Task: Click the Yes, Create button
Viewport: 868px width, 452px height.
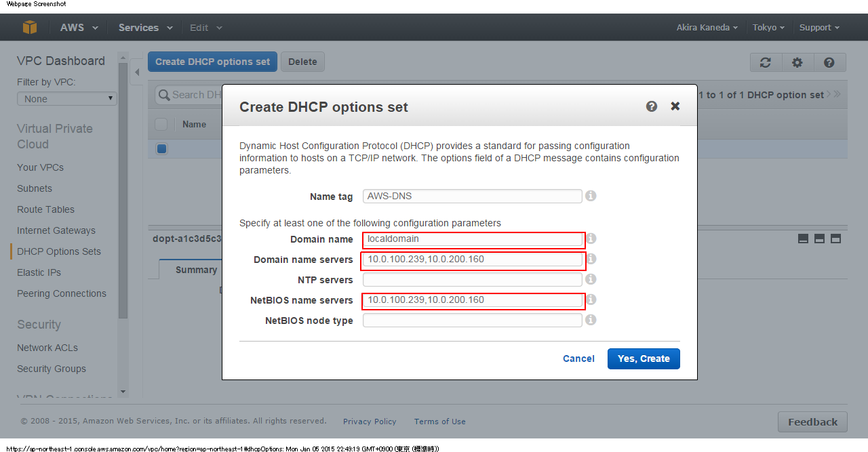Action: (x=644, y=358)
